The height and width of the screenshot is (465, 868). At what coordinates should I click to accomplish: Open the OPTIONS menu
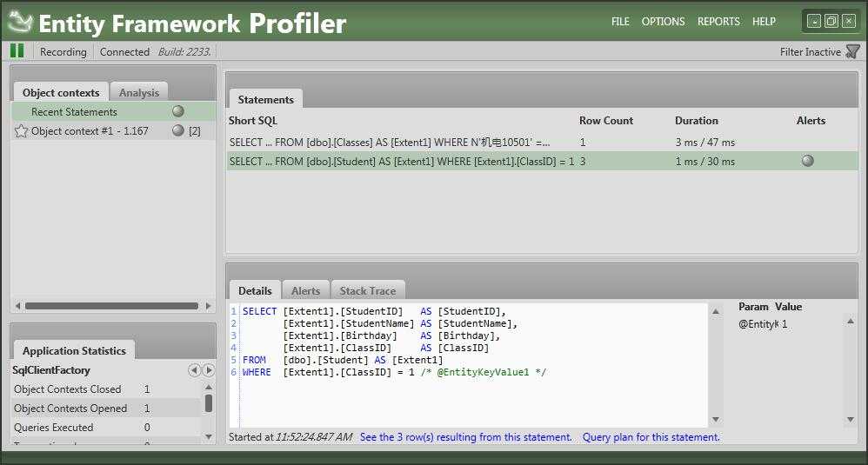pos(663,22)
